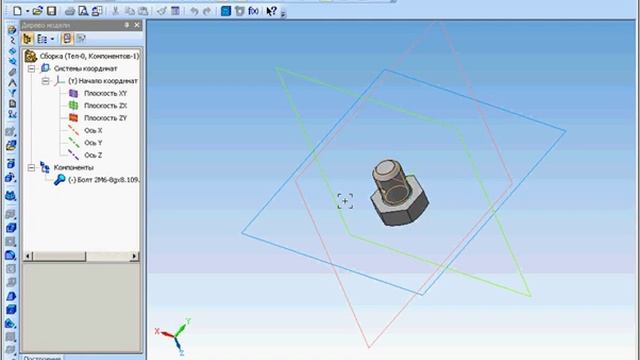The height and width of the screenshot is (360, 640).
Task: Click the tree horizontal scrollbar right arrow
Action: pyautogui.click(x=134, y=256)
